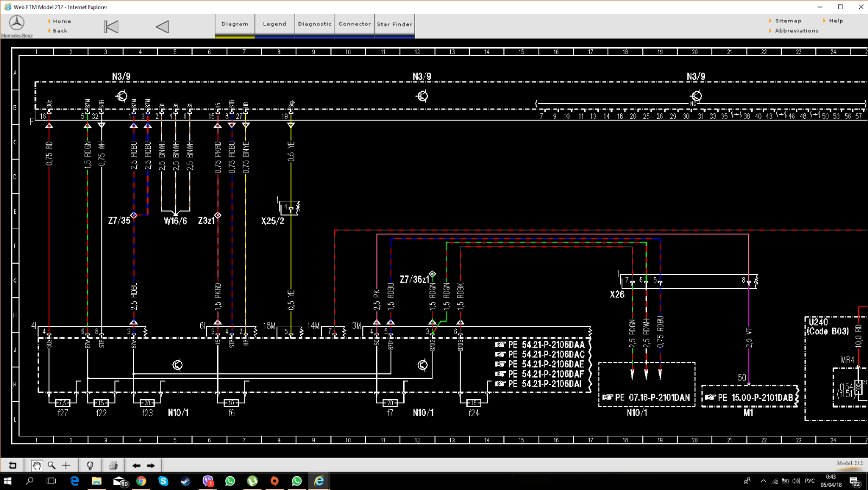
Task: Click the black right arrow in bottom toolbar
Action: pyautogui.click(x=151, y=466)
